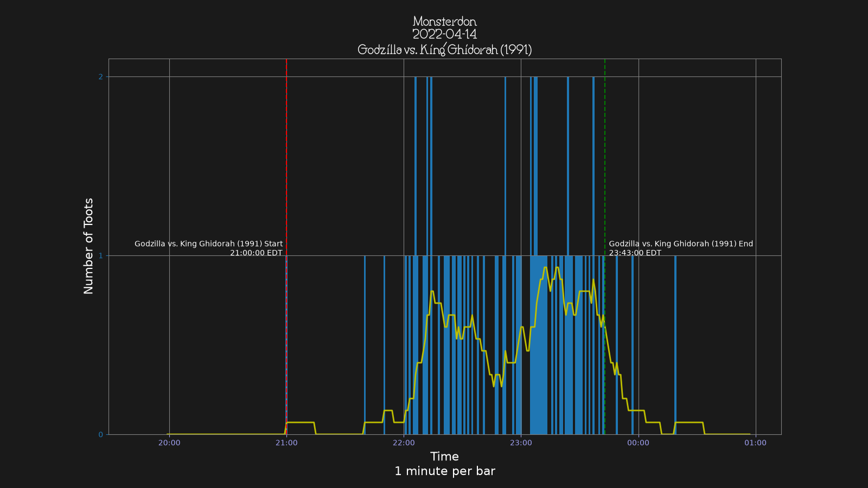Click the 20:00 x-axis tick label
Screen dimensions: 868x488
[169, 443]
